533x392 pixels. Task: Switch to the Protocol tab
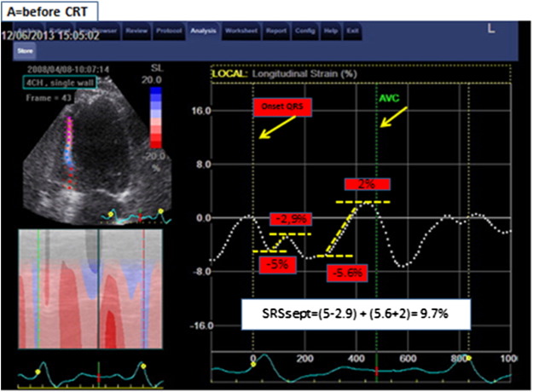(167, 32)
